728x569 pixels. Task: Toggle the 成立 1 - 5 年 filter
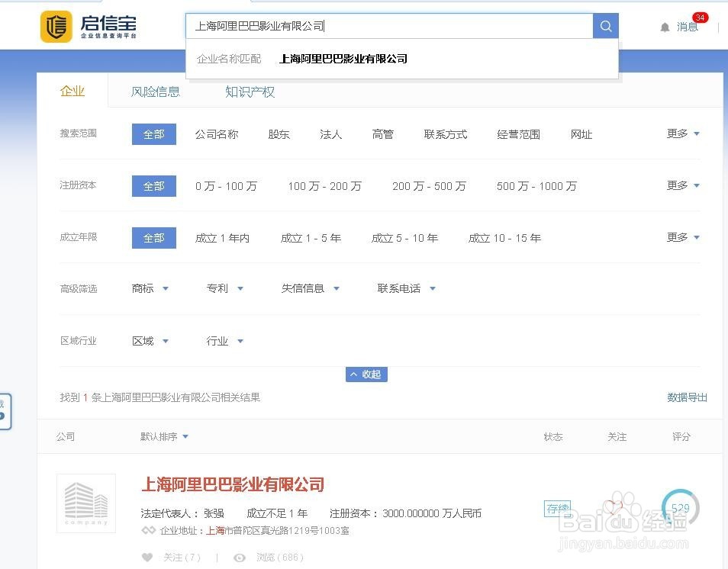coord(311,237)
